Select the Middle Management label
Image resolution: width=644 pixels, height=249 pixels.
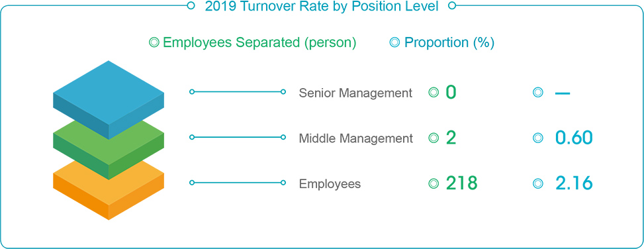(356, 138)
